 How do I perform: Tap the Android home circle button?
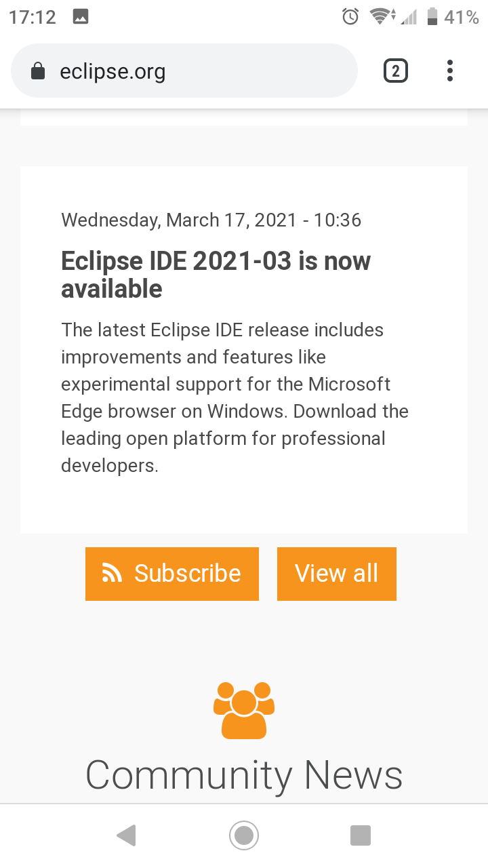[x=244, y=835]
